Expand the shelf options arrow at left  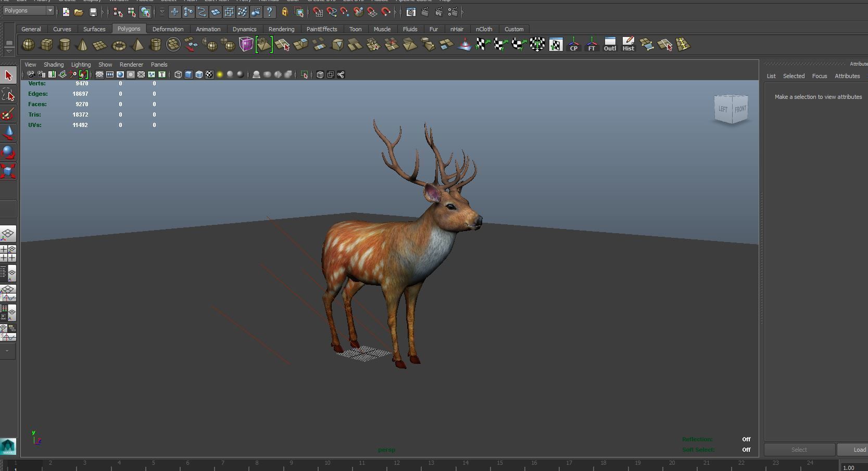[x=9, y=52]
